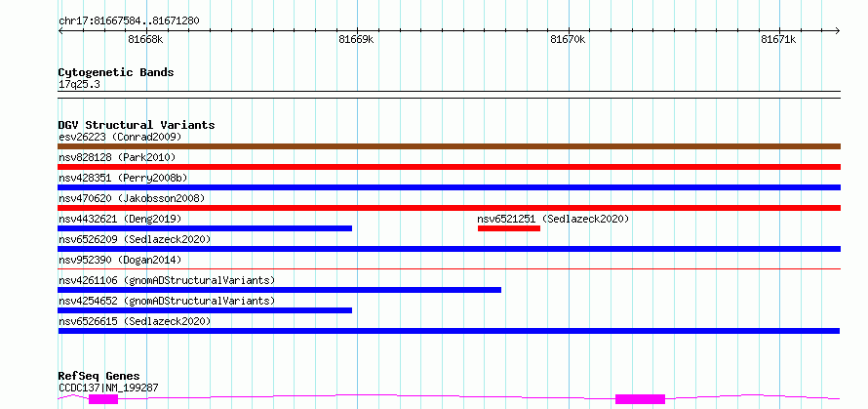Open the nsv470620 (Jakobsson2008) label
Screen dimensions: 868x409
132,198
